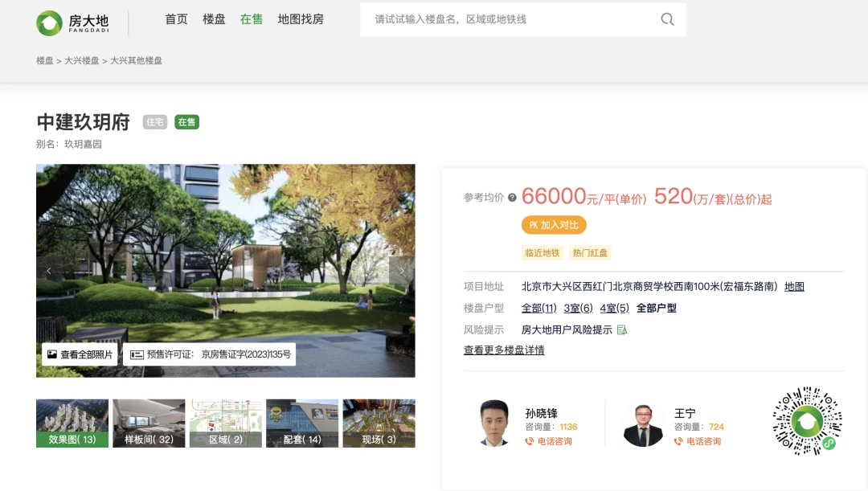Click the left arrow on the photo carousel

pos(48,271)
